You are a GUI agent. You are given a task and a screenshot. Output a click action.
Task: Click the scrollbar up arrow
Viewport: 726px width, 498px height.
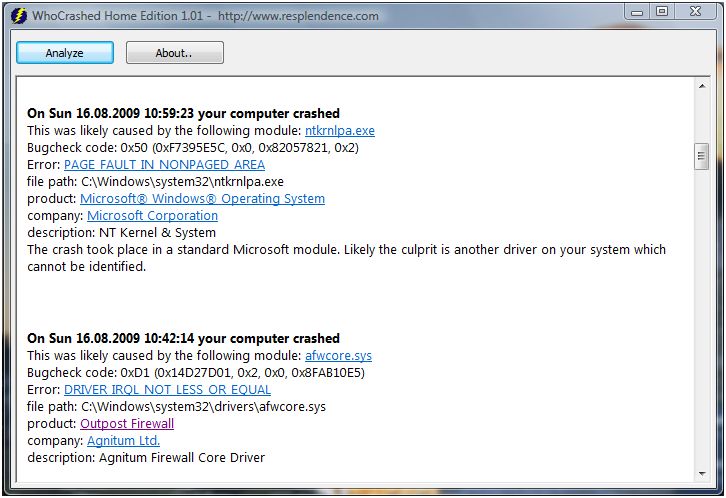(x=702, y=86)
